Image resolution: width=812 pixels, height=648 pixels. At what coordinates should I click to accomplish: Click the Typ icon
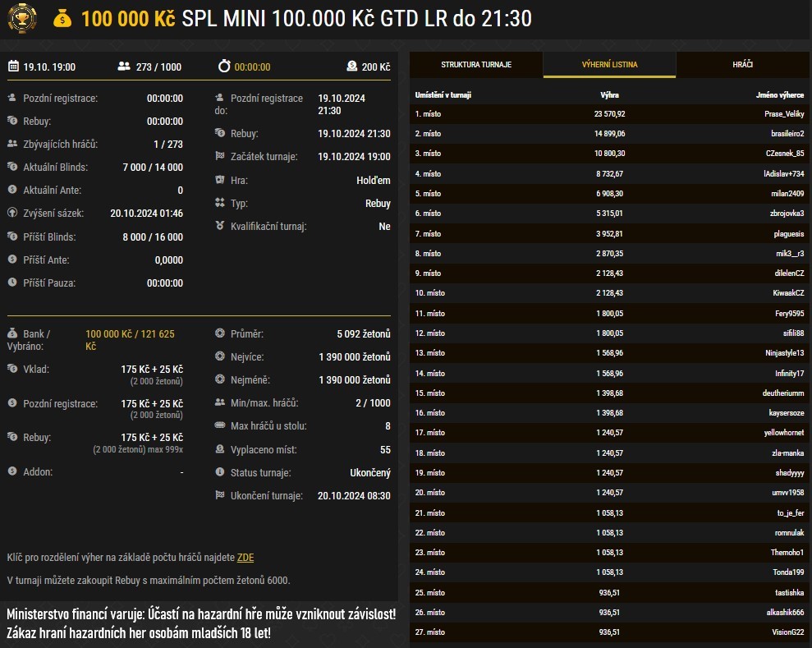click(220, 203)
